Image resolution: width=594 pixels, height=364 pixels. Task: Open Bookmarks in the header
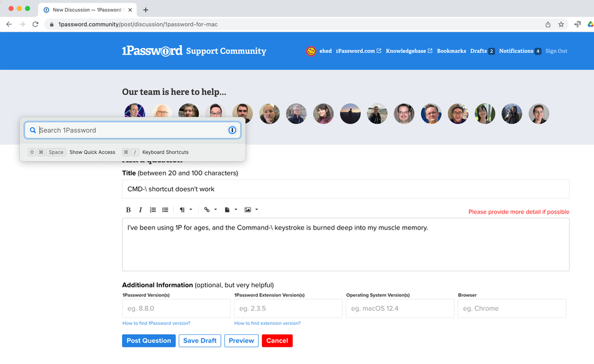coord(451,51)
